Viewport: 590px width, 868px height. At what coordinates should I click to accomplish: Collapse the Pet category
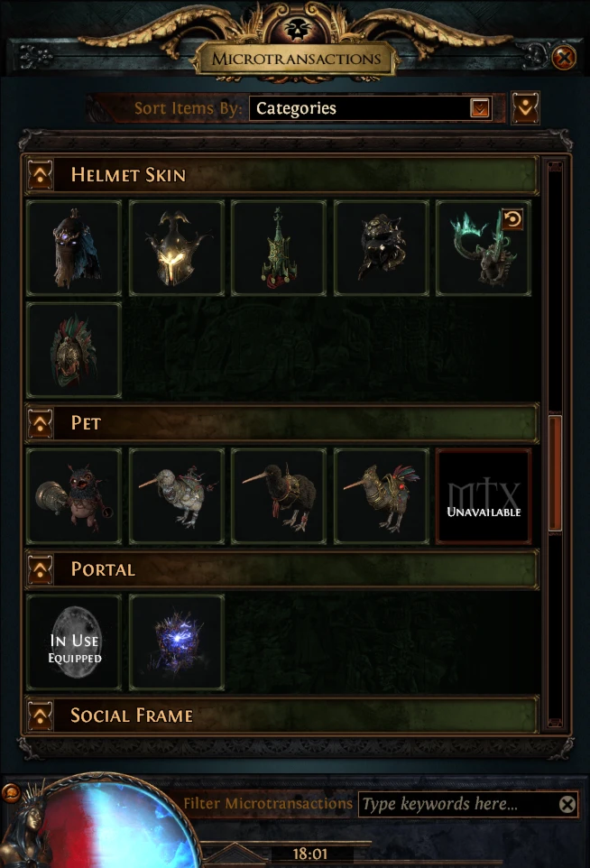41,423
